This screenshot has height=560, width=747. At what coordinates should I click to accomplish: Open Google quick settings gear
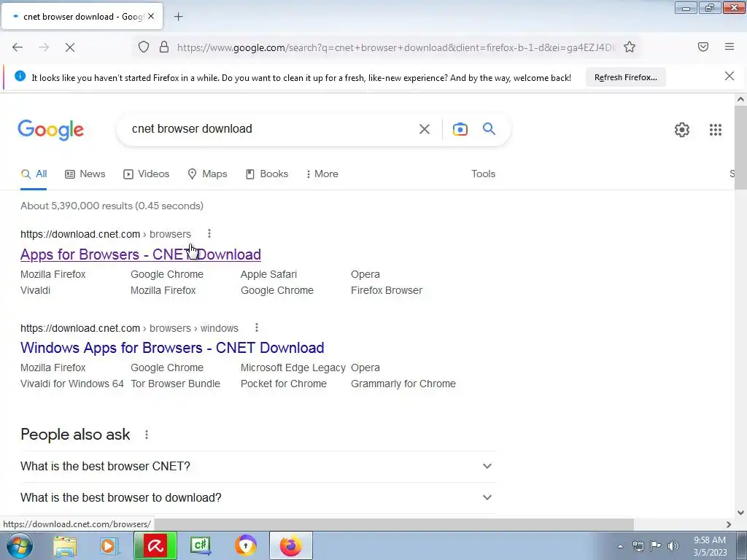coord(682,130)
